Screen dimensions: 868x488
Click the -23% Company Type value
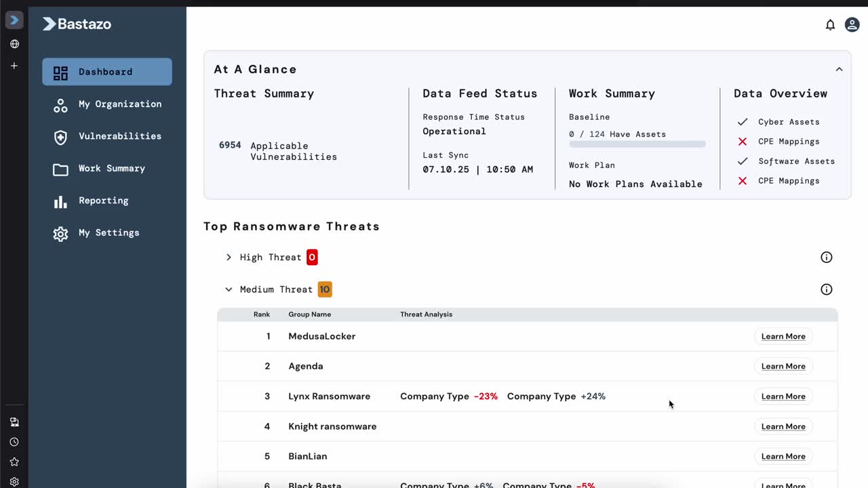coord(486,396)
